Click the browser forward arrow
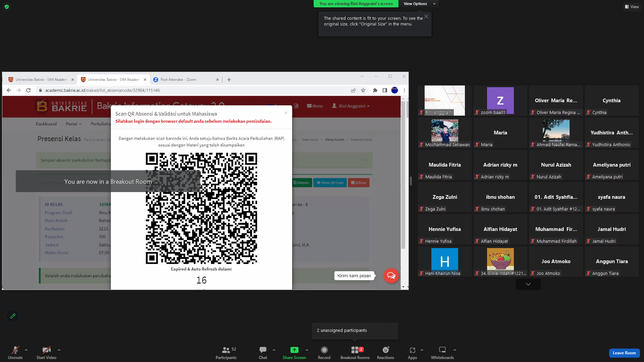This screenshot has height=362, width=644. tap(19, 90)
